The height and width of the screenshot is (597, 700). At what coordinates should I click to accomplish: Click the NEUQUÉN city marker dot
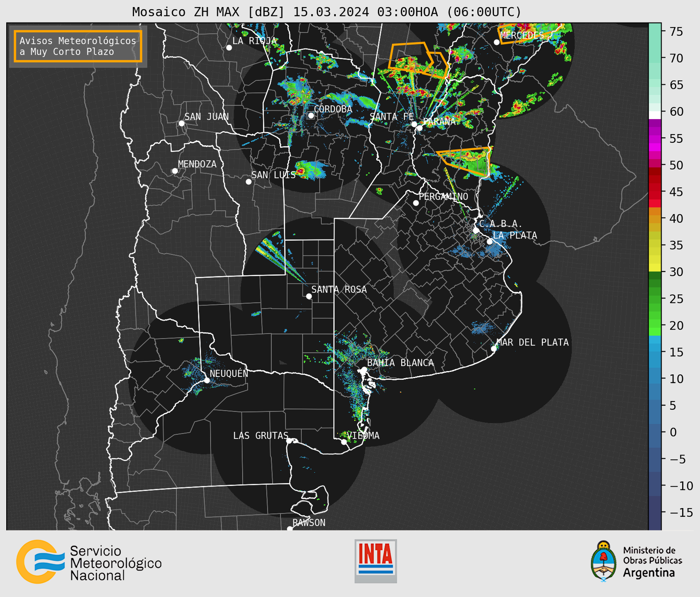point(207,380)
